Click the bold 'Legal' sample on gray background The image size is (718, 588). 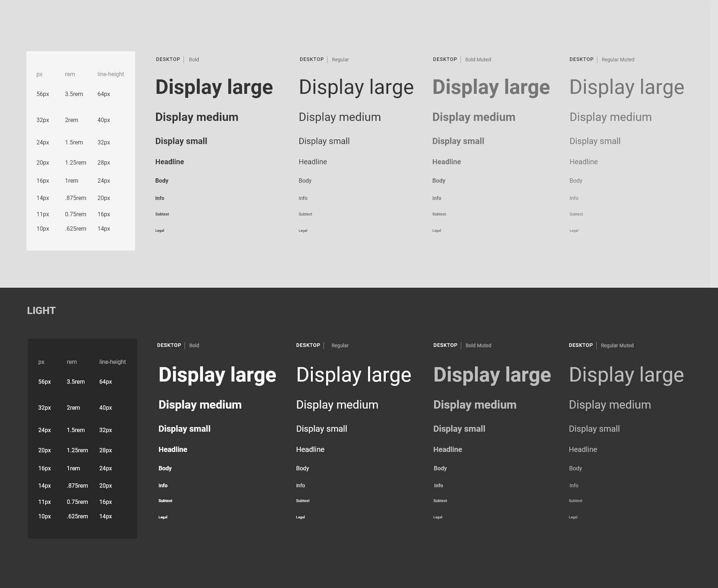coord(160,230)
